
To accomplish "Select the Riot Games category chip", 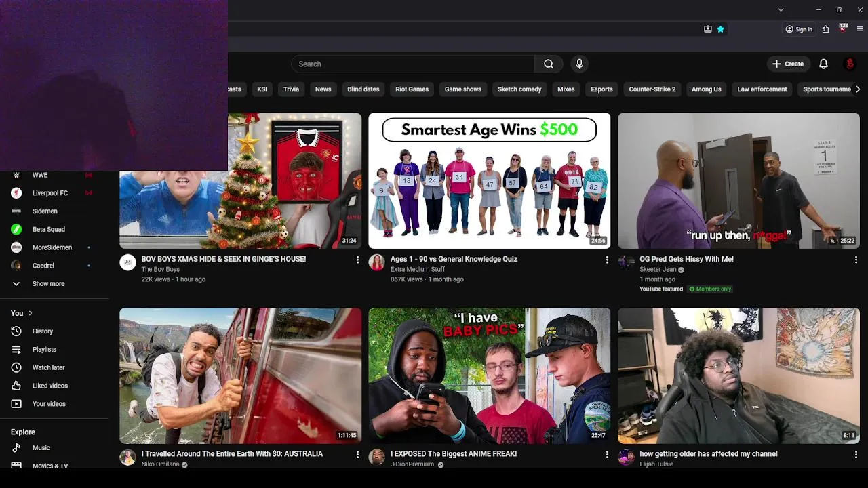I will tap(412, 89).
